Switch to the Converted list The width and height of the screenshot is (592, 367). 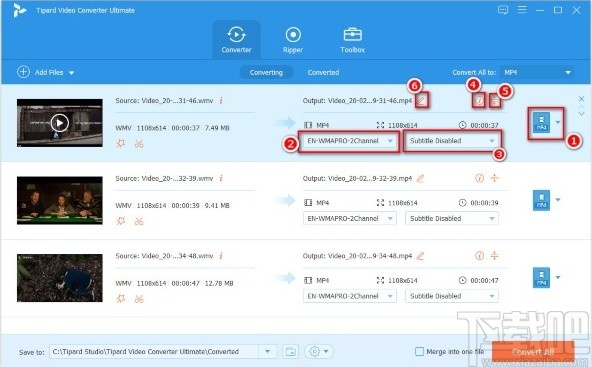coord(323,72)
